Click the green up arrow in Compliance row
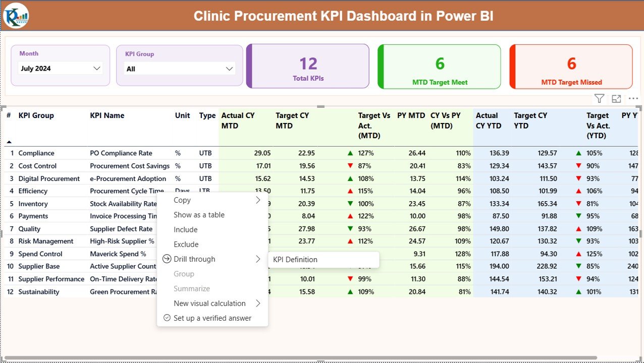The width and height of the screenshot is (644, 363). click(350, 153)
